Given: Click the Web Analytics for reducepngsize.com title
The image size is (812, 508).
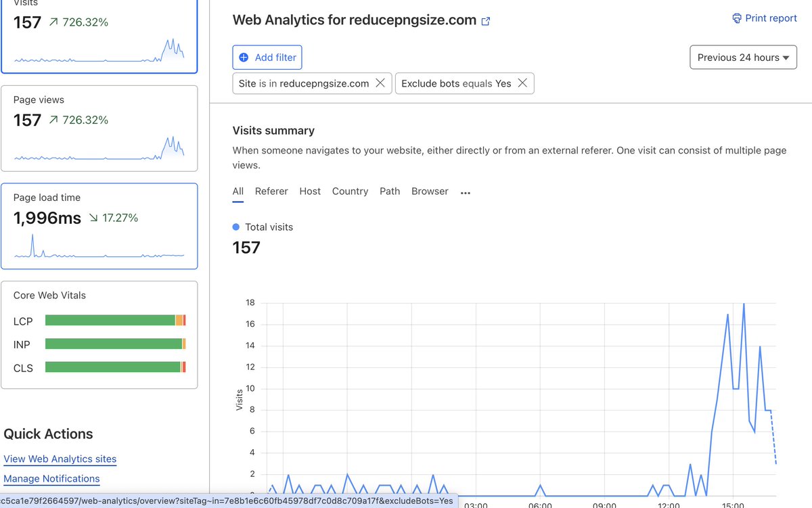Looking at the screenshot, I should pos(355,20).
